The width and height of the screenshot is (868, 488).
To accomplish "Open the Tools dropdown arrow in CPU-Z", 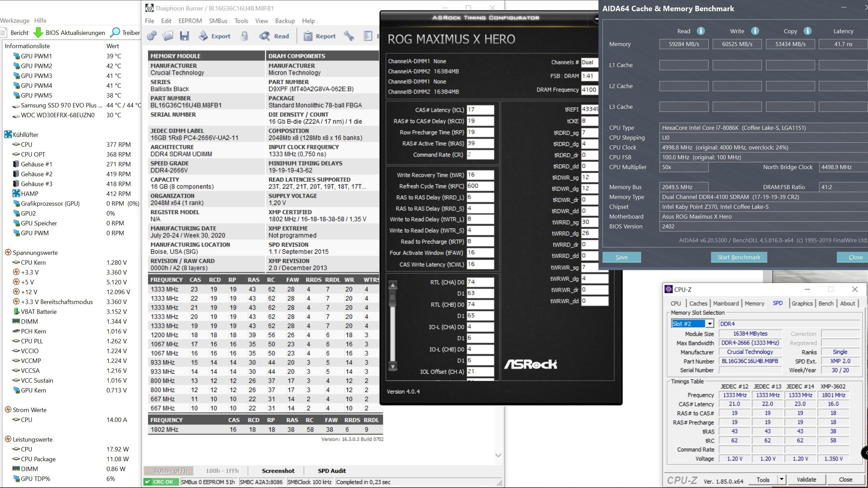I will 782,480.
